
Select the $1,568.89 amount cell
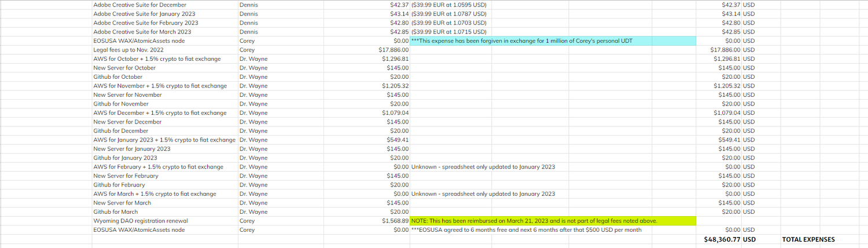click(x=393, y=221)
